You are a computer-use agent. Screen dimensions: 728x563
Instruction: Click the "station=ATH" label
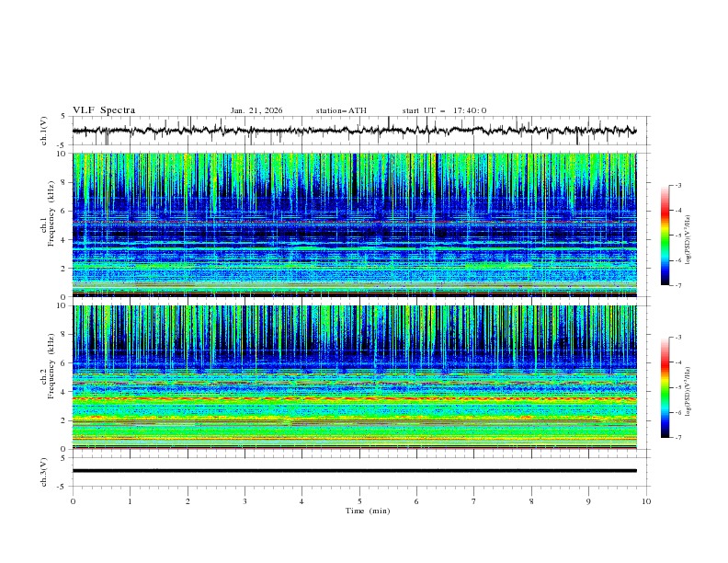click(341, 110)
